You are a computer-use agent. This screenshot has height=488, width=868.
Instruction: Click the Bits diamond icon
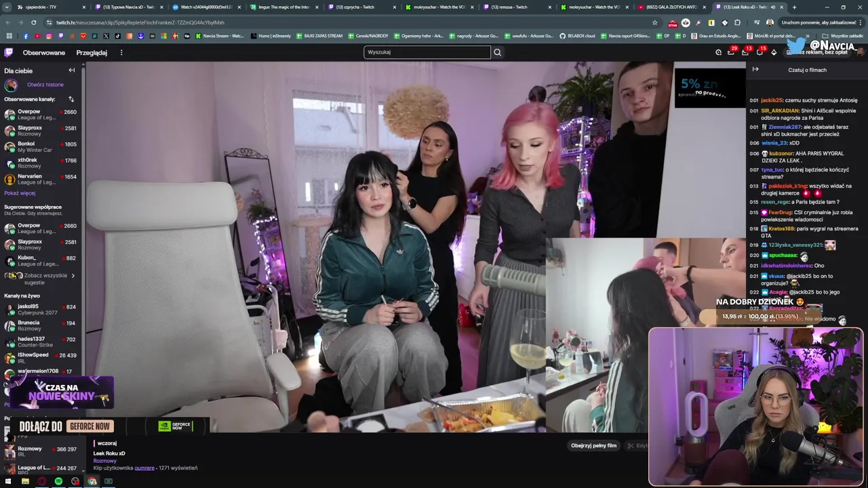point(774,52)
